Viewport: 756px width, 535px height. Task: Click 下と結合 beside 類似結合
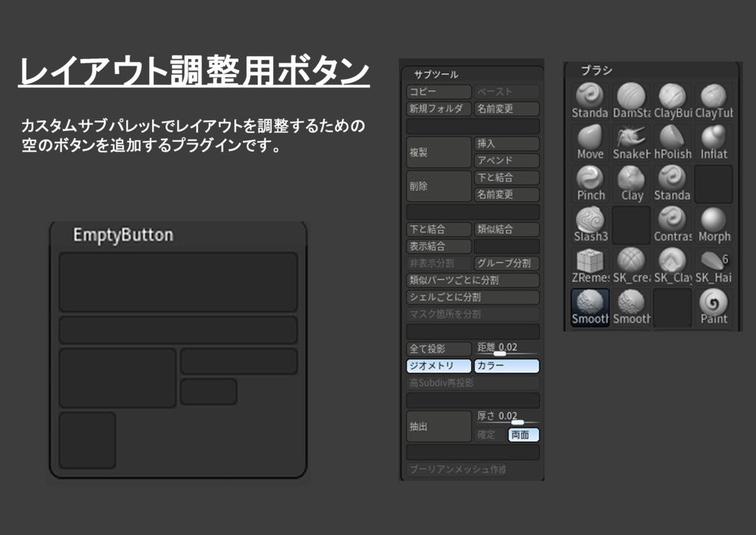[439, 229]
